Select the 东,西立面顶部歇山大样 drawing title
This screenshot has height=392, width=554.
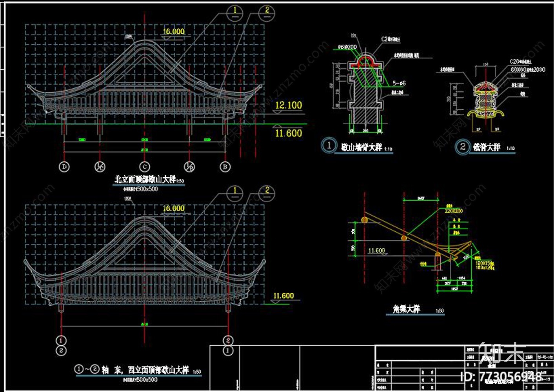pyautogui.click(x=152, y=370)
